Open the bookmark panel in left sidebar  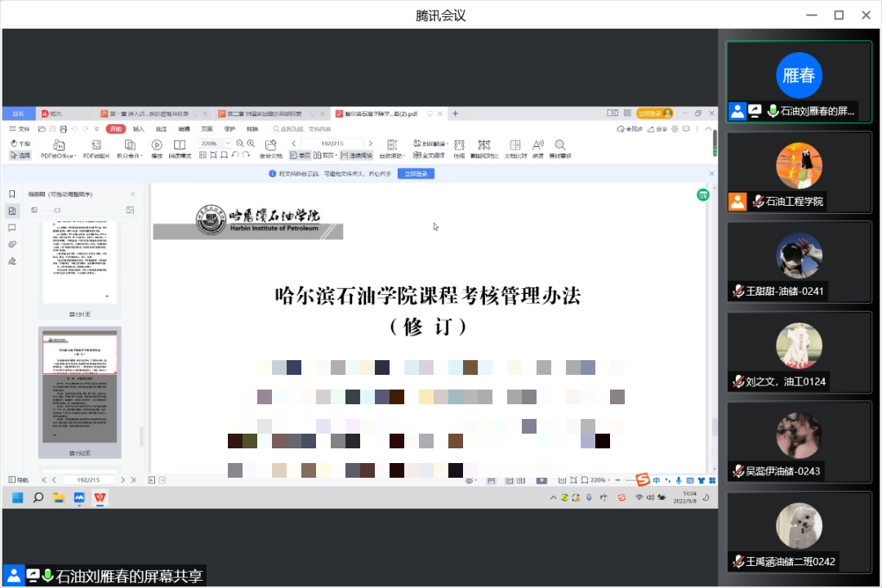click(x=12, y=194)
